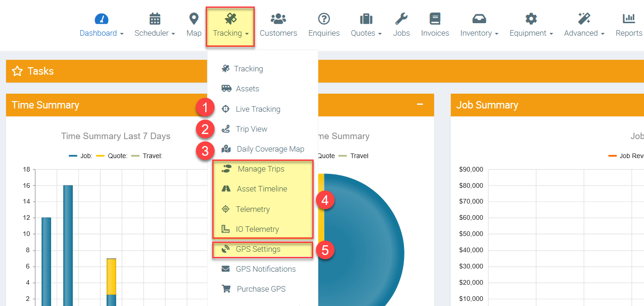Click the Enquiries question mark icon
644x306 pixels.
(x=324, y=19)
